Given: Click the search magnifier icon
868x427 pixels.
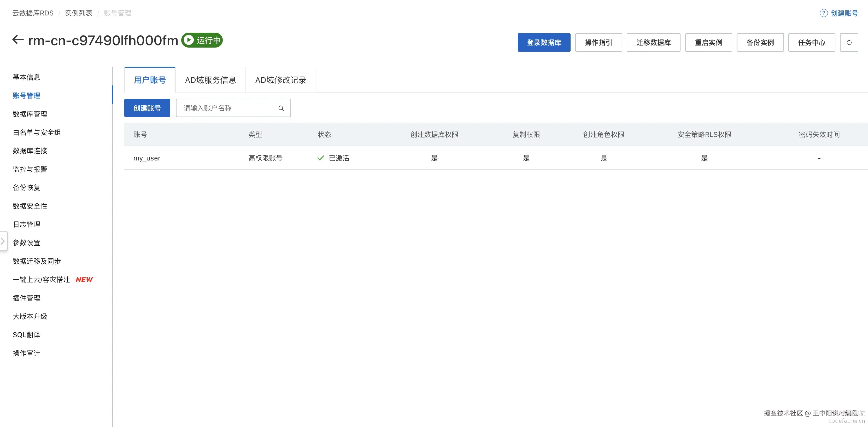Looking at the screenshot, I should point(281,108).
